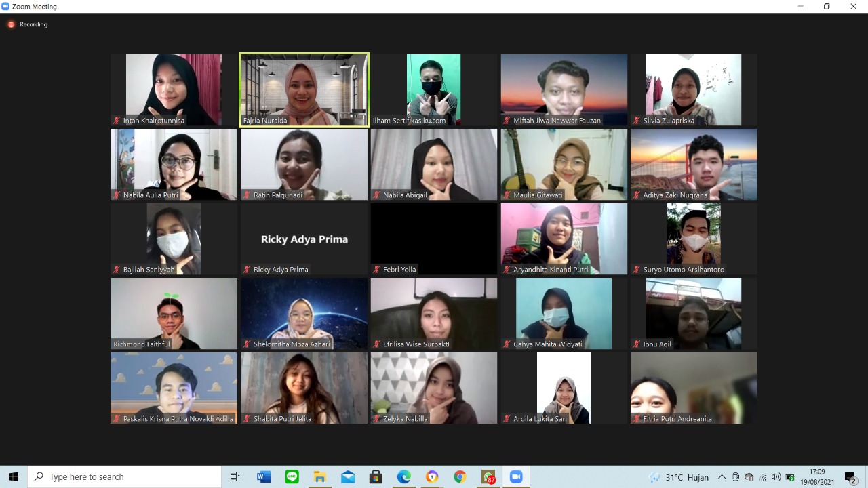The height and width of the screenshot is (488, 868).
Task: Open the Wi-Fi network tray icon
Action: point(763,477)
